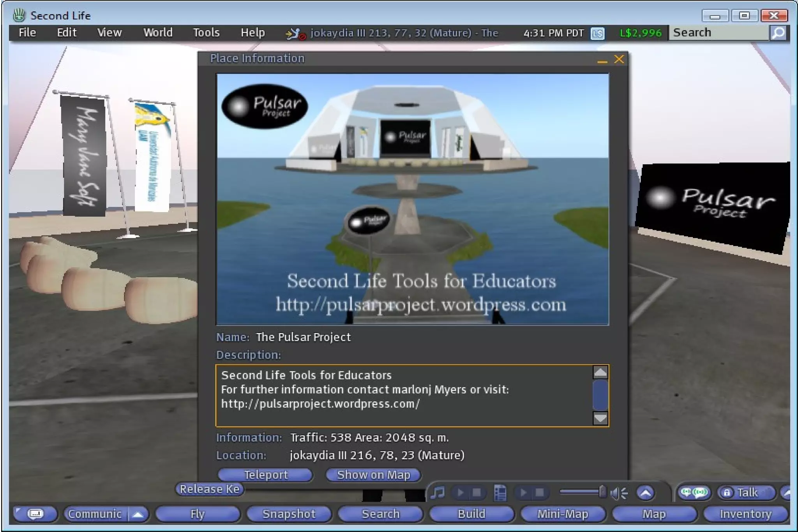798x532 pixels.
Task: Click the media film strip icon
Action: [x=500, y=493]
